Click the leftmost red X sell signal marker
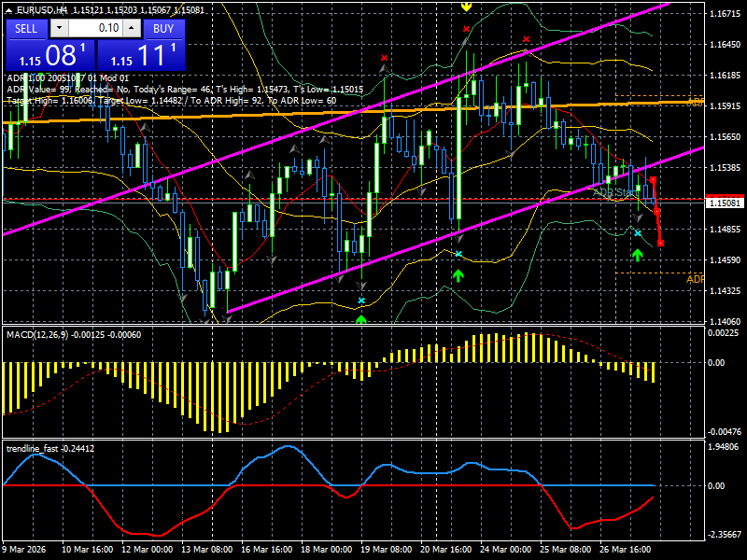 click(x=384, y=58)
